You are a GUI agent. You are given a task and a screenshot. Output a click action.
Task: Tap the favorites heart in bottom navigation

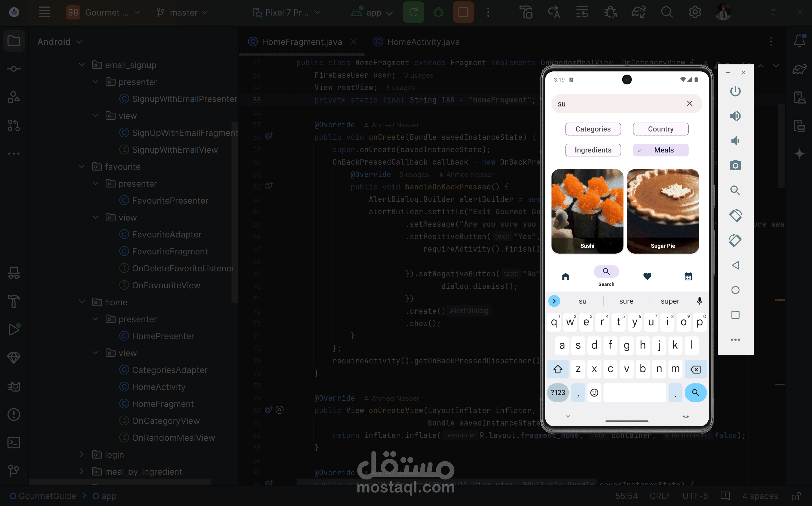[647, 276]
